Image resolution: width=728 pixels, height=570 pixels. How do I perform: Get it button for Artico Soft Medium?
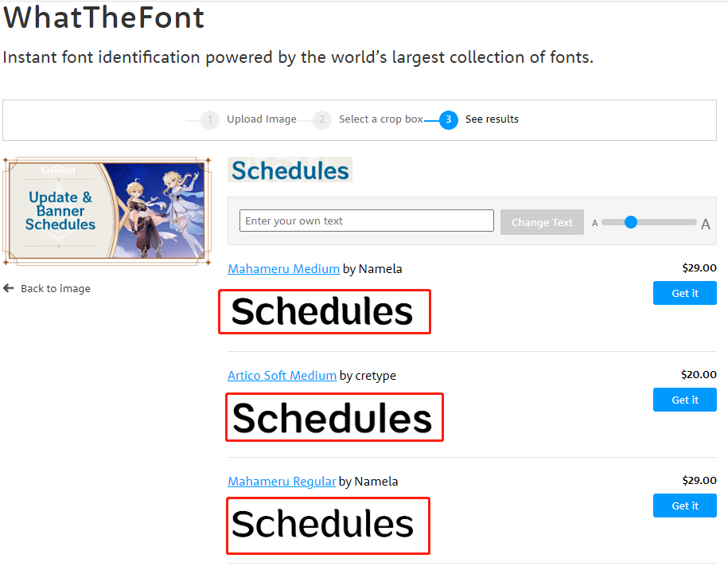click(x=684, y=400)
